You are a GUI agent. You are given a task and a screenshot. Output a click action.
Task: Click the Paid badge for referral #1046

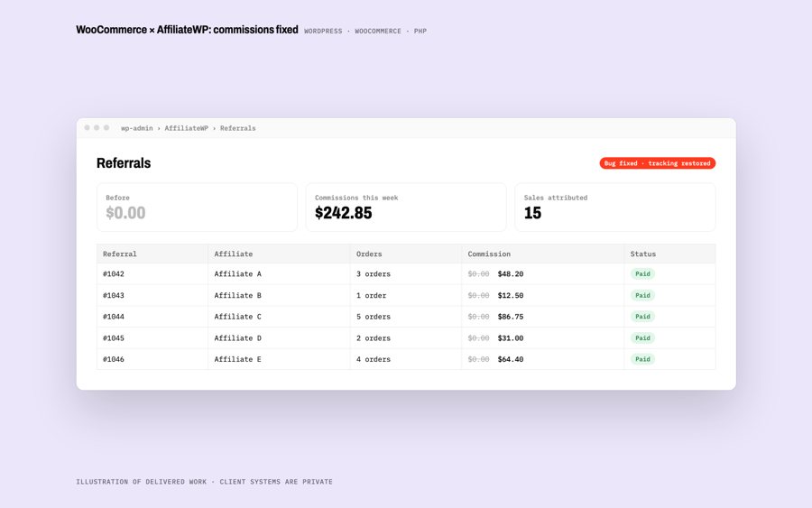(642, 359)
